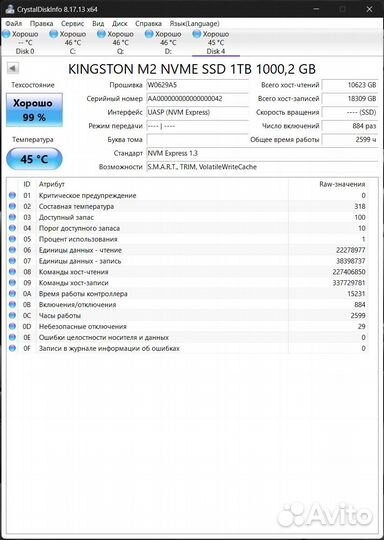Click status icon for Включения/отключения row
The height and width of the screenshot is (540, 384).
point(12,304)
